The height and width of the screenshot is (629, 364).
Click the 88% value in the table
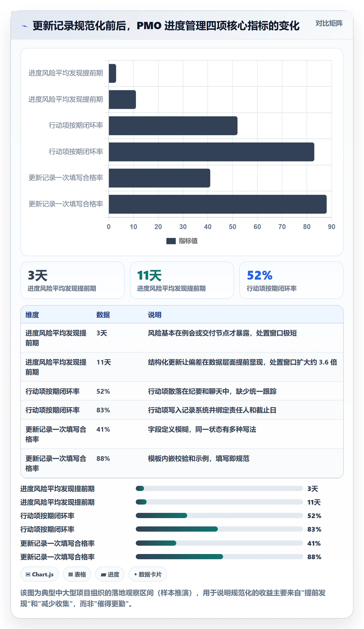pyautogui.click(x=103, y=459)
